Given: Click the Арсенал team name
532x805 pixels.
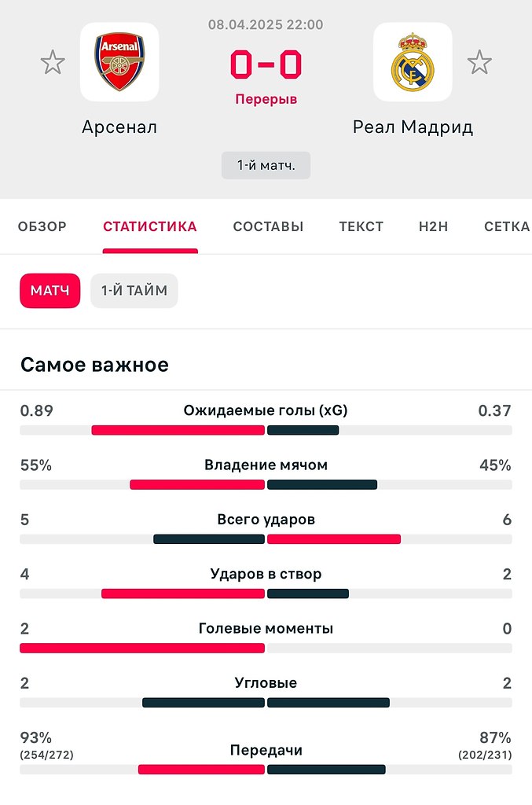Looking at the screenshot, I should click(x=119, y=127).
